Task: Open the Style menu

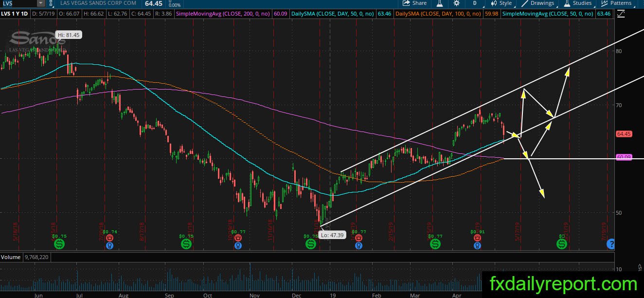Action: tap(501, 3)
